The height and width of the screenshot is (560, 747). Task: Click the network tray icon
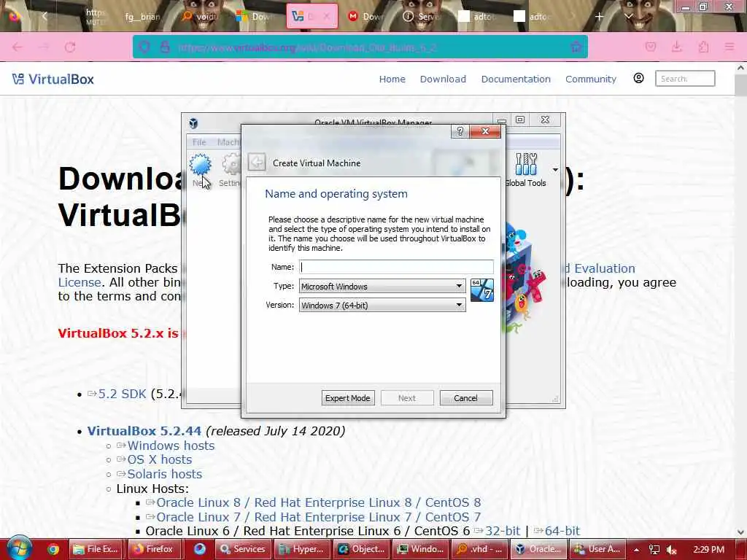(654, 550)
